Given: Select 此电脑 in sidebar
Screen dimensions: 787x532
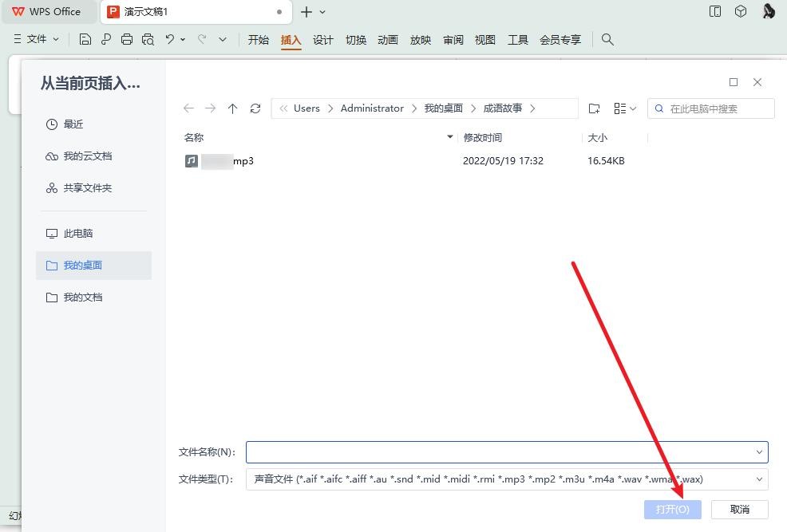Looking at the screenshot, I should (78, 234).
